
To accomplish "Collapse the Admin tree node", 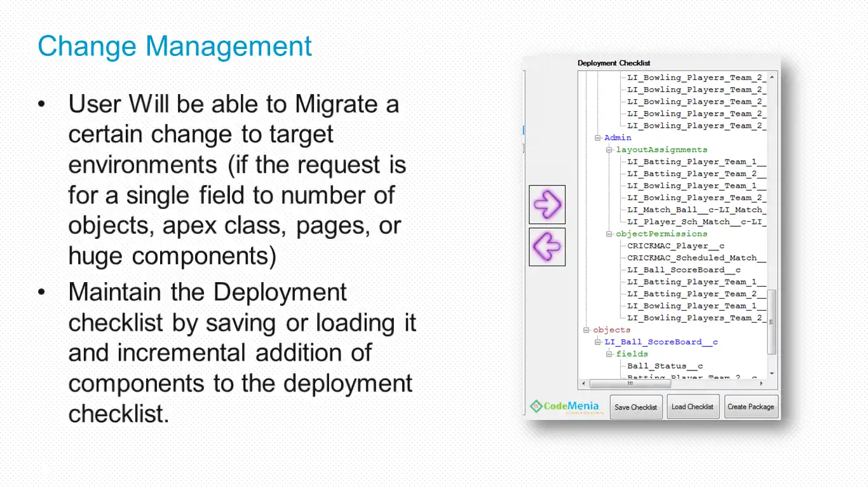I will [597, 138].
